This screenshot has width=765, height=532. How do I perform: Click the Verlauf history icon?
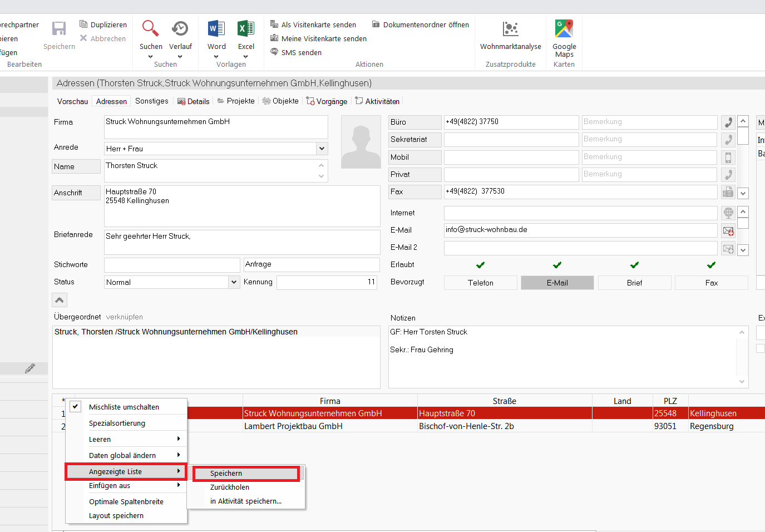[180, 29]
